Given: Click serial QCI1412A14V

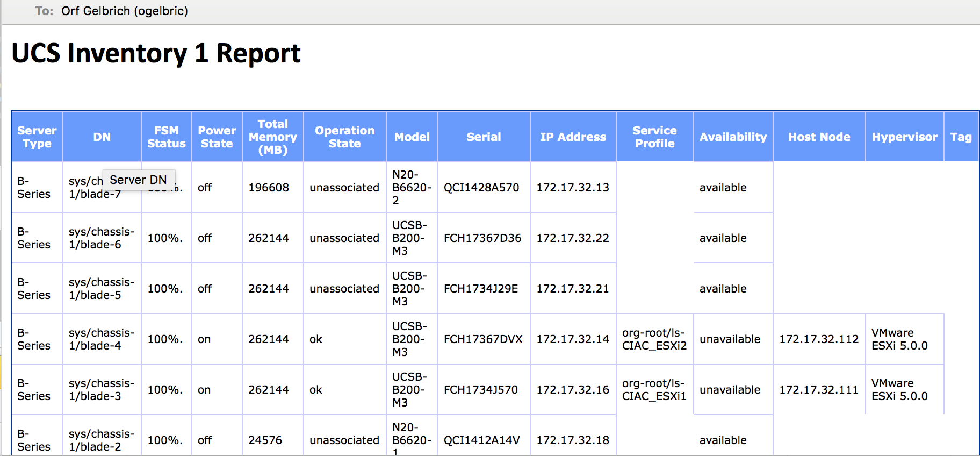Looking at the screenshot, I should pyautogui.click(x=482, y=440).
